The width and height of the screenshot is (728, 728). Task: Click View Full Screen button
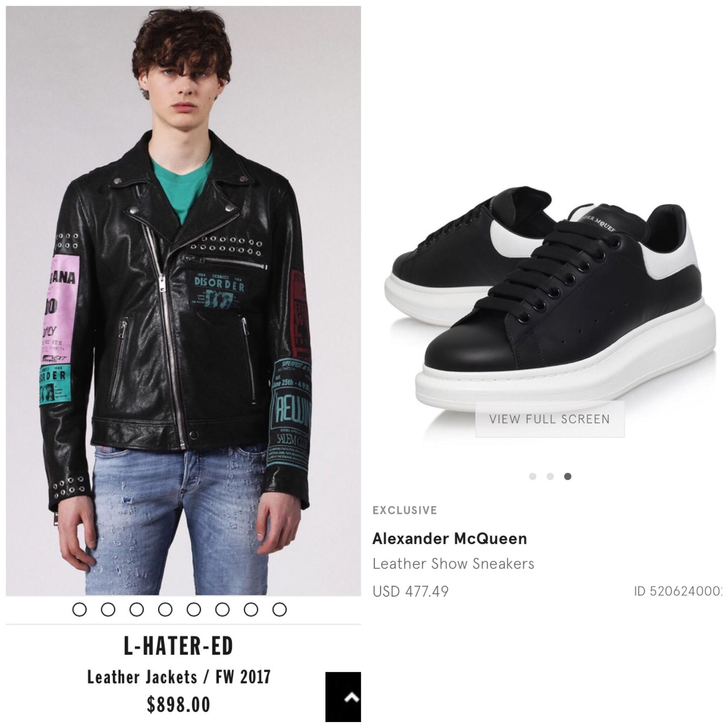(x=550, y=419)
